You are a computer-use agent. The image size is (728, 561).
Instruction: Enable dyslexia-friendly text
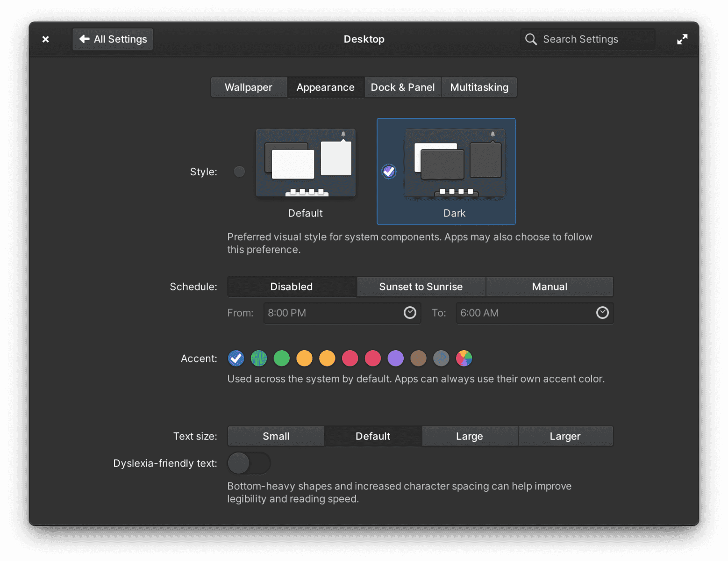pos(249,463)
